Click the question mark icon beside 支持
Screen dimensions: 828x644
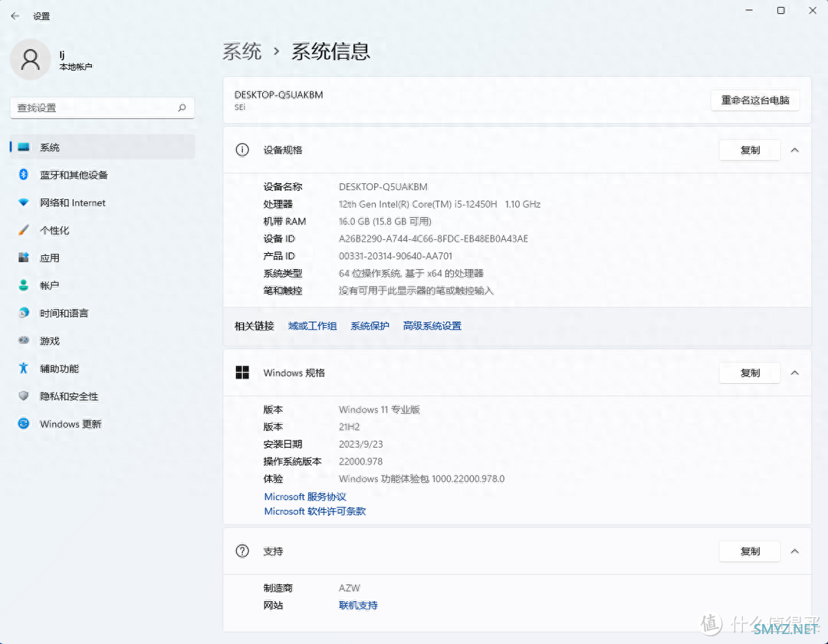click(x=242, y=551)
